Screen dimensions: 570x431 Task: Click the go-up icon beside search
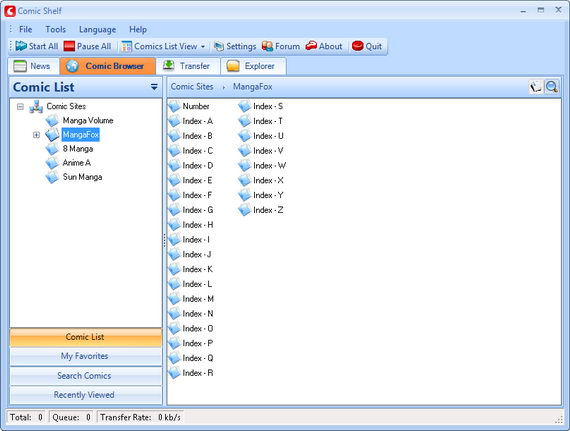[x=535, y=87]
